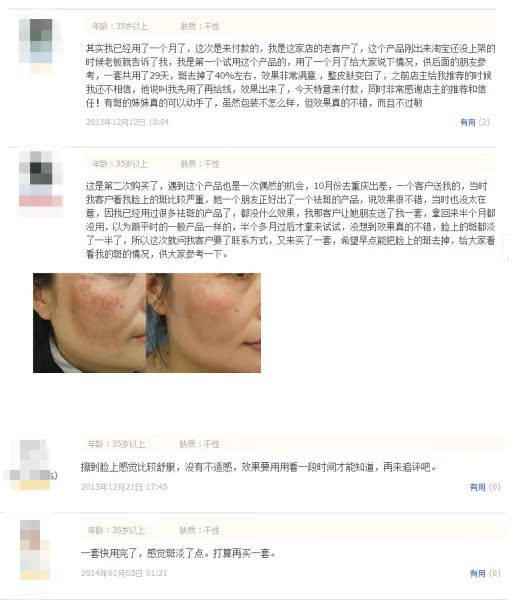Click 肤质:干性 in the second review header
This screenshot has height=601, width=516.
click(x=200, y=164)
